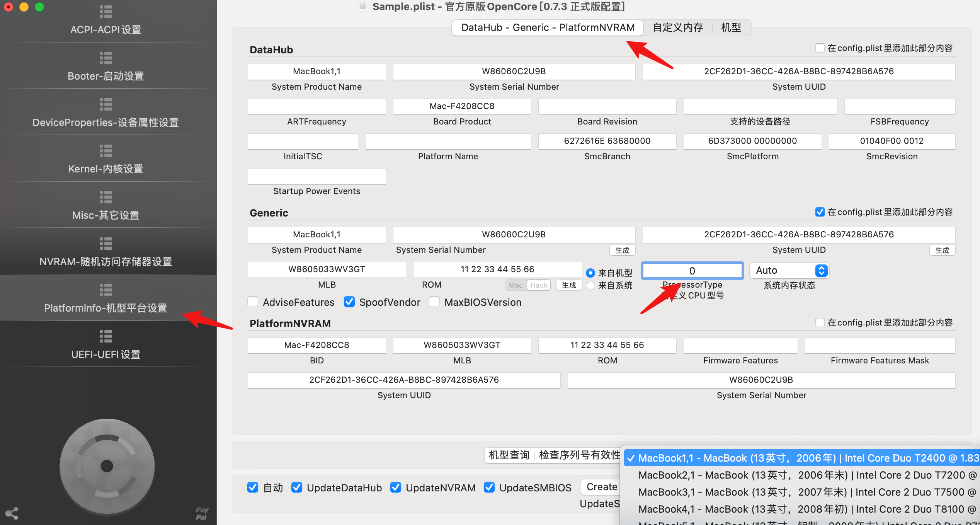
Task: Select the DeviceProperties sidebar list icon
Action: pos(105,104)
